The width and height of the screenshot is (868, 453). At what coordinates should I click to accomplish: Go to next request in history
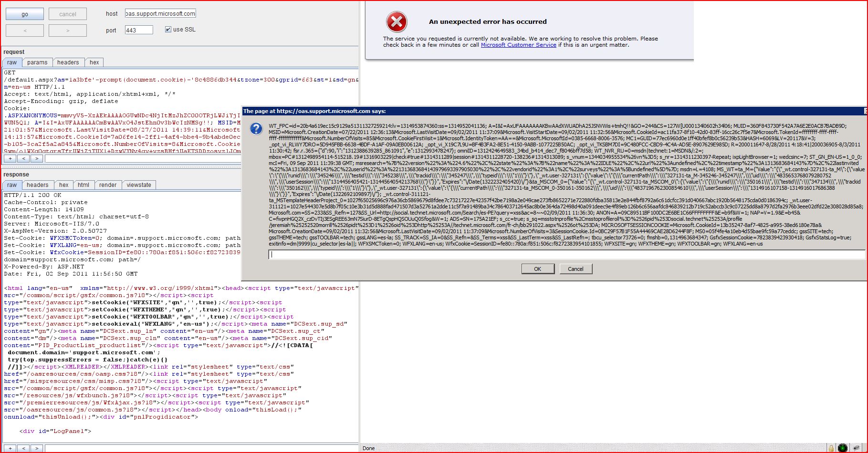point(68,31)
